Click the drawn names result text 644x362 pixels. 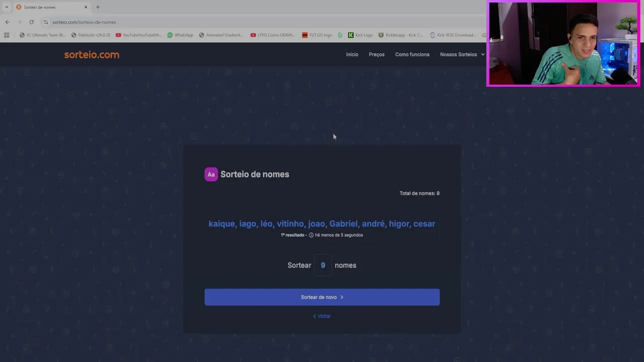click(x=322, y=224)
